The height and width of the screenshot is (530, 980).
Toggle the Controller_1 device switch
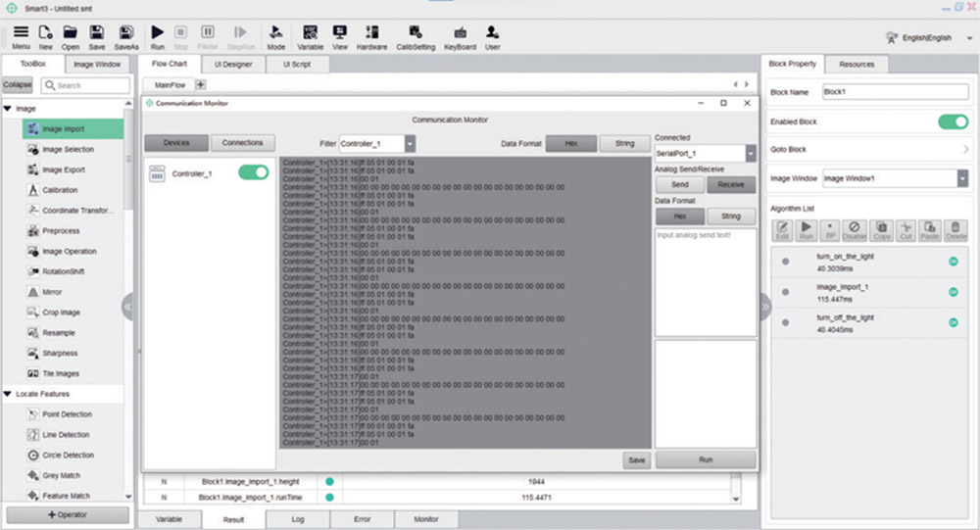[254, 172]
